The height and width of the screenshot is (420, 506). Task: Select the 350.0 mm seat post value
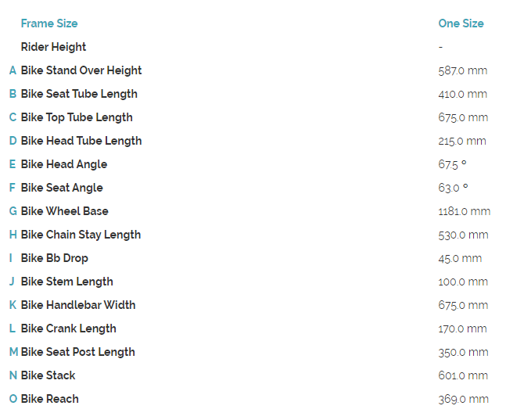pos(463,352)
